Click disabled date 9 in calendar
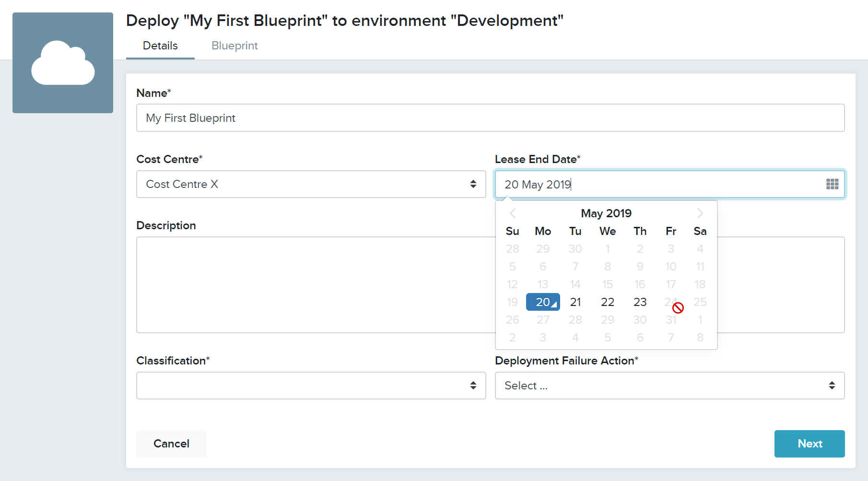Screen dimensions: 868x481 tap(640, 267)
